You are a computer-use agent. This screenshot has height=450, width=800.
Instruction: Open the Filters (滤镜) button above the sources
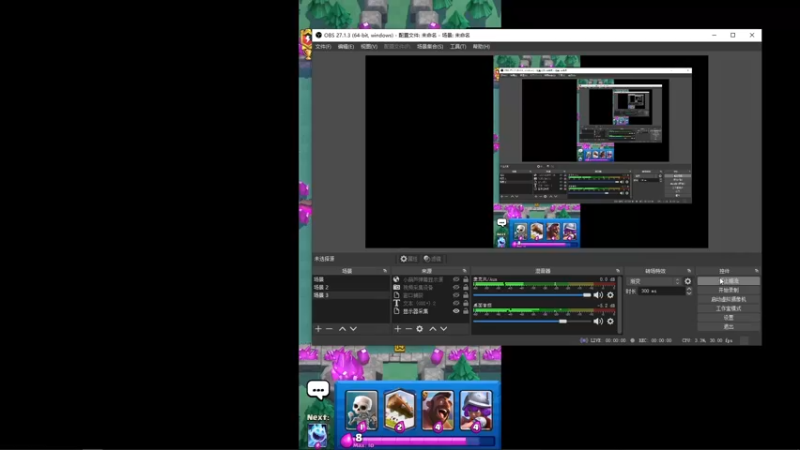point(433,259)
